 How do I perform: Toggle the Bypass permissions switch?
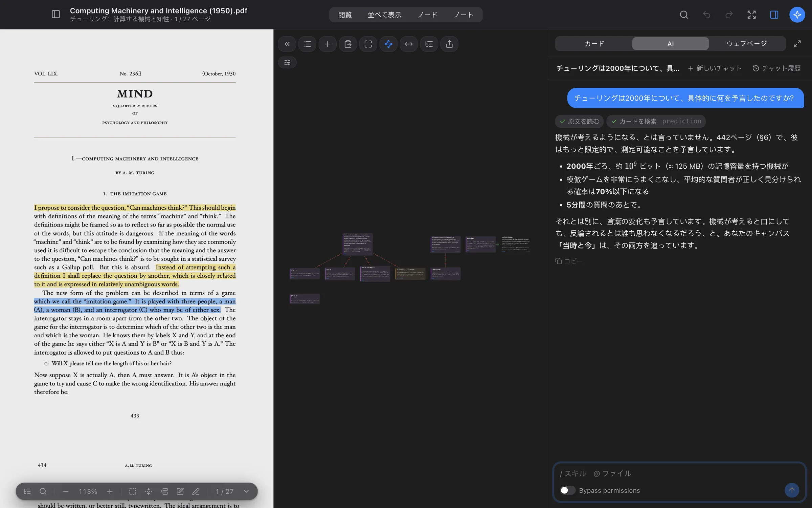coord(567,490)
